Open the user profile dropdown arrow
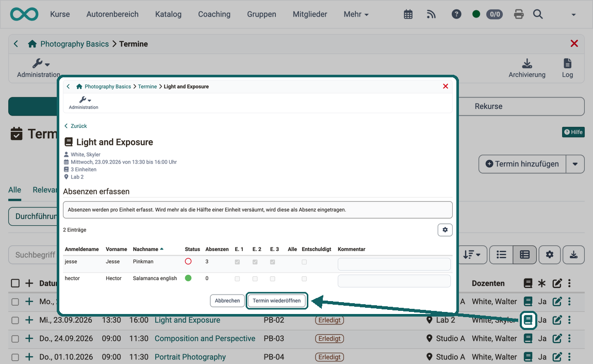This screenshot has height=364, width=593. [573, 15]
